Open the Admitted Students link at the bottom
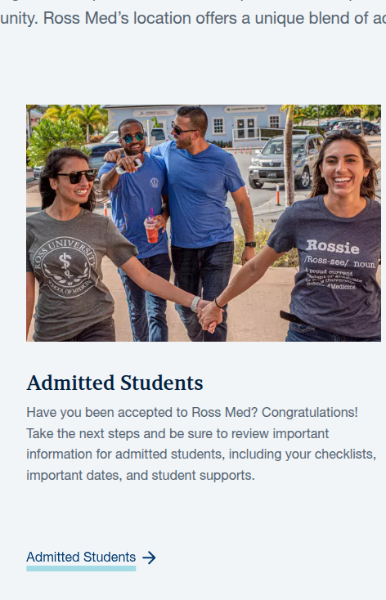Image resolution: width=386 pixels, height=600 pixels. tap(81, 557)
